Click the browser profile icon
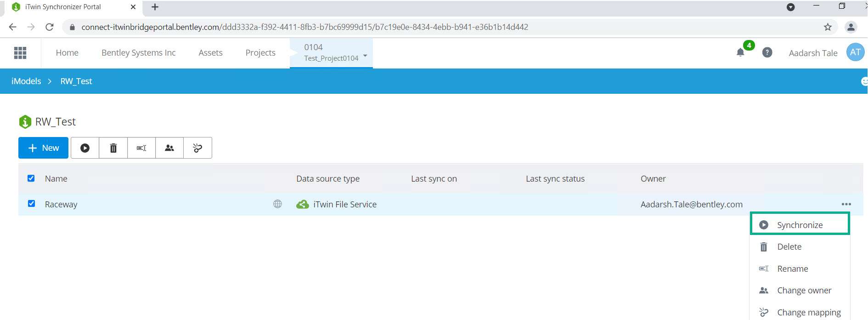The height and width of the screenshot is (320, 868). point(851,27)
